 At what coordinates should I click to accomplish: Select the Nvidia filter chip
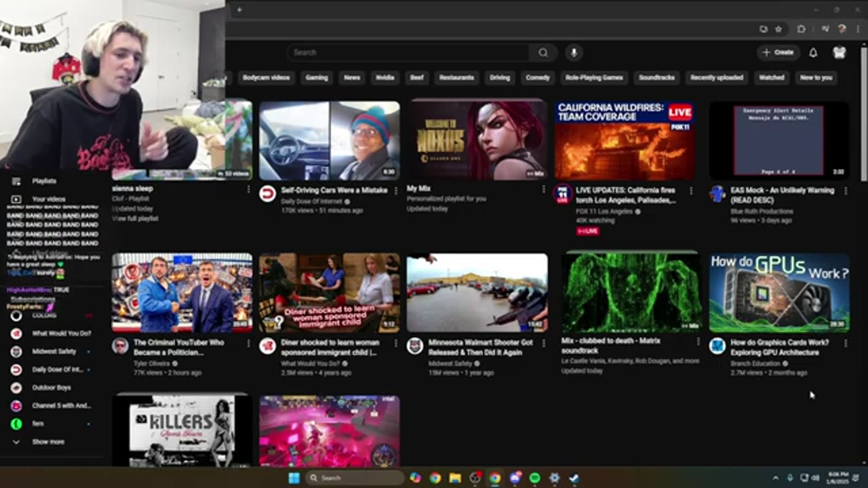click(x=385, y=77)
